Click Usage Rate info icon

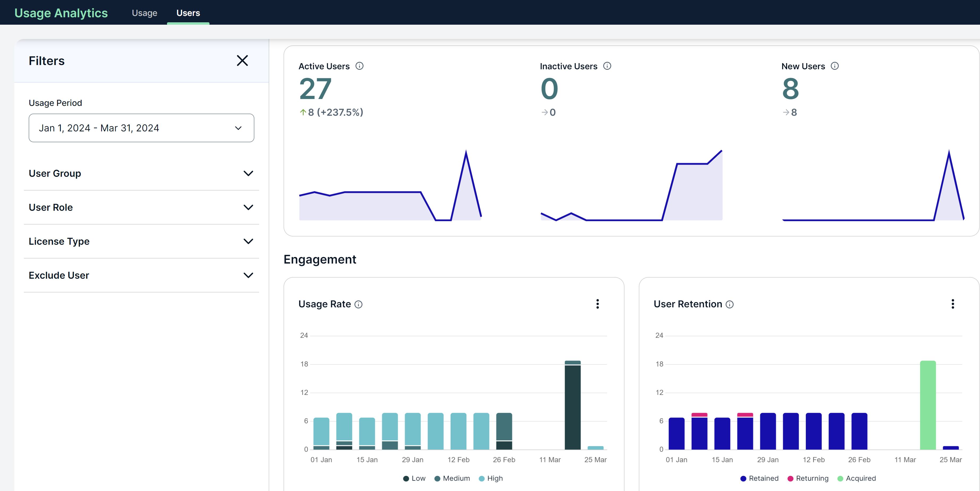point(358,304)
